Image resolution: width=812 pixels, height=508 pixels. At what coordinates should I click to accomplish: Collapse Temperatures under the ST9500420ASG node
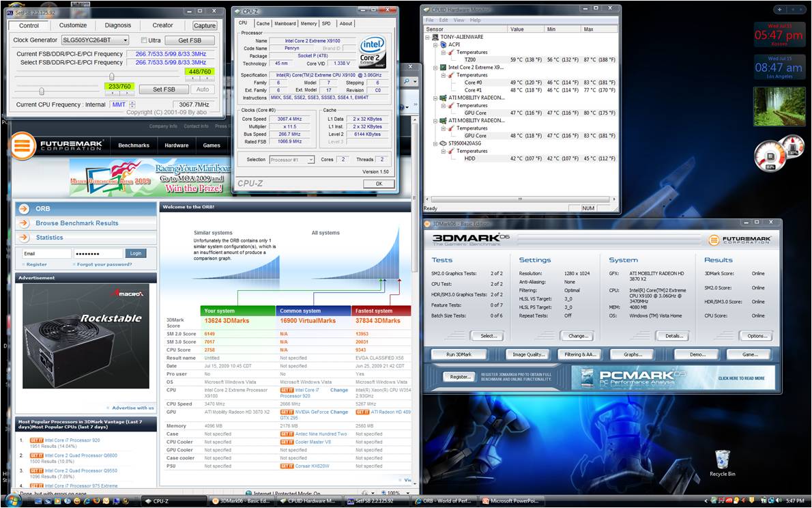[444, 152]
